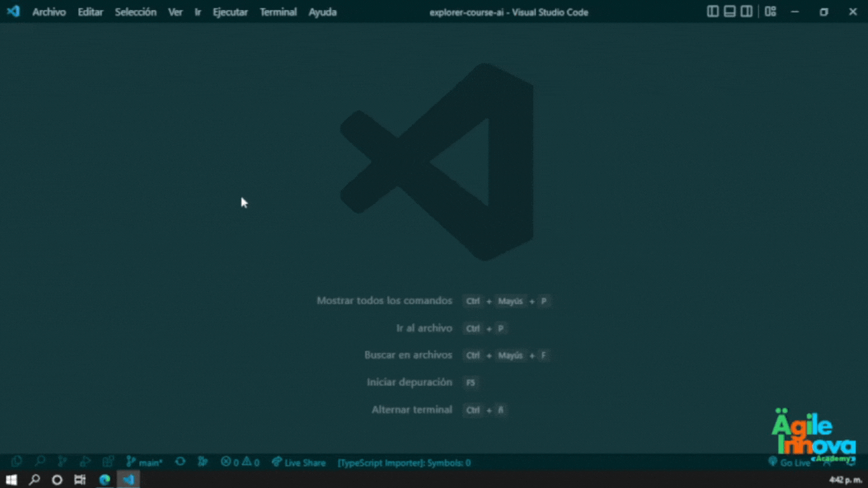Click the VS Code taskbar icon
This screenshot has width=868, height=488.
(x=128, y=480)
